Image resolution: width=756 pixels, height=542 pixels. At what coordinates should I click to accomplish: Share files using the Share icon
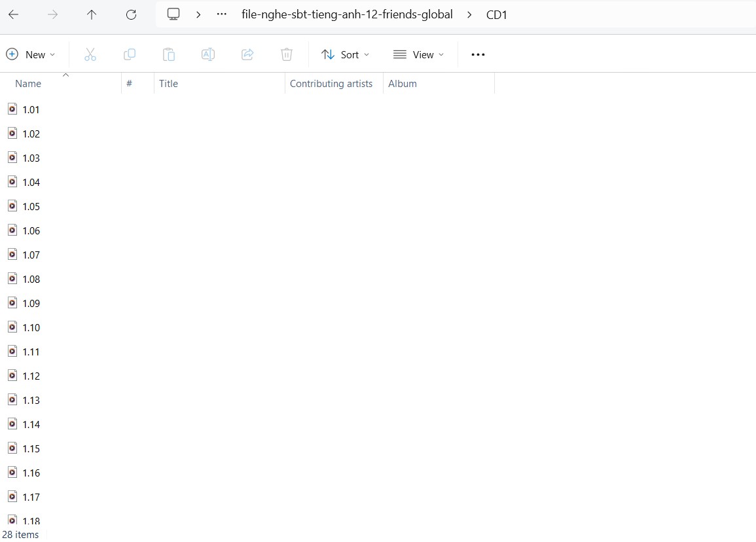coord(247,54)
